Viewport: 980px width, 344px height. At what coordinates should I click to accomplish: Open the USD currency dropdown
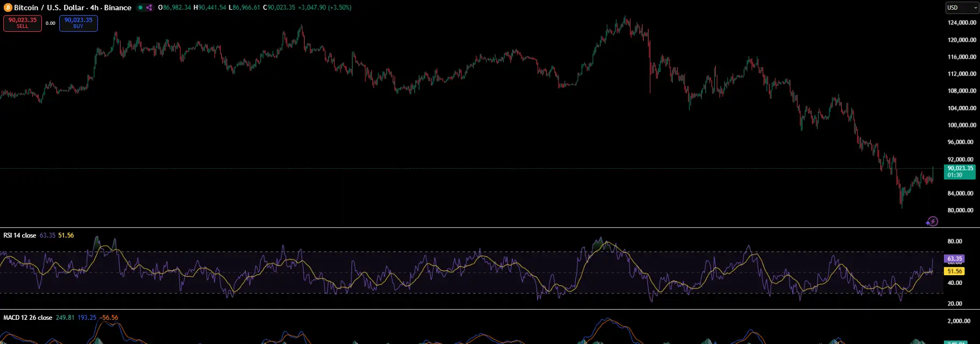[962, 8]
